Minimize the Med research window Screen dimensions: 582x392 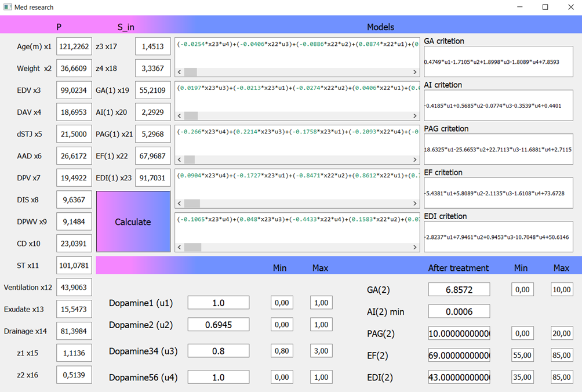519,7
